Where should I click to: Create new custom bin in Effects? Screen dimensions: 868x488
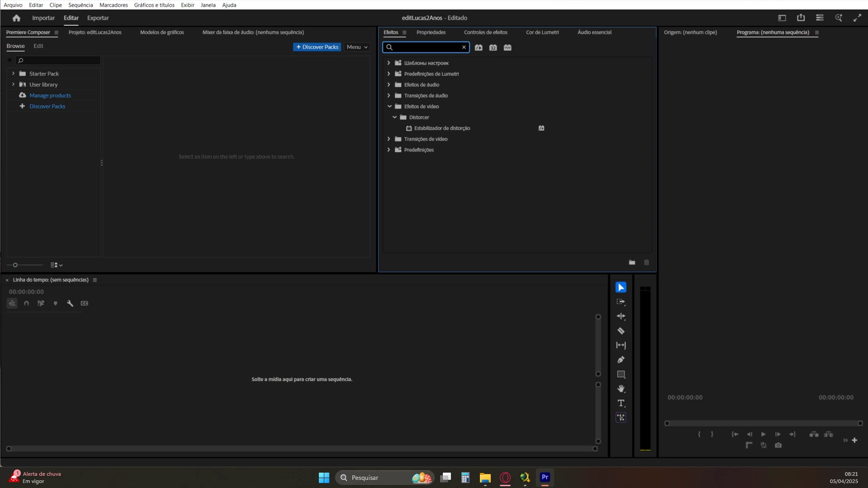[x=632, y=262]
